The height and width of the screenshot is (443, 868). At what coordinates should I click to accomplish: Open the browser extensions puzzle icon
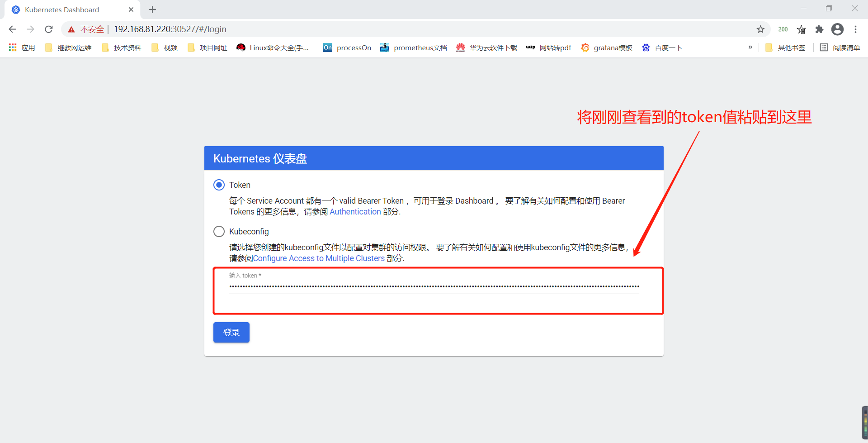(820, 29)
